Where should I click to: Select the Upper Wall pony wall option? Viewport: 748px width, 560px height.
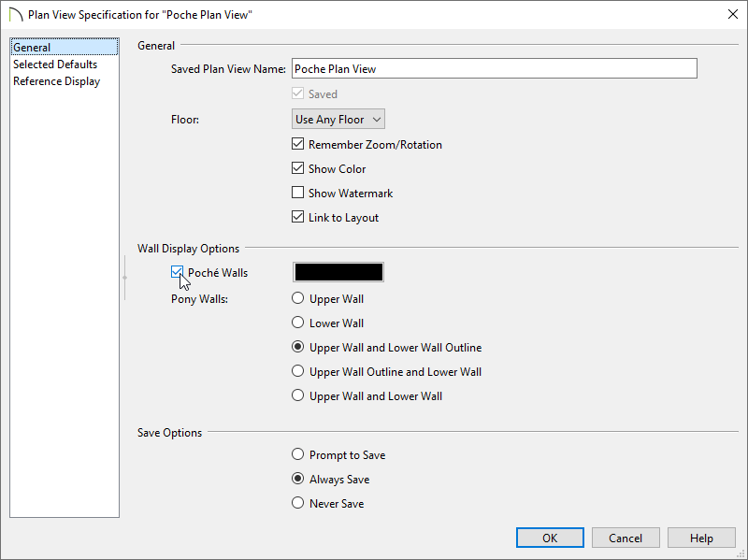297,298
